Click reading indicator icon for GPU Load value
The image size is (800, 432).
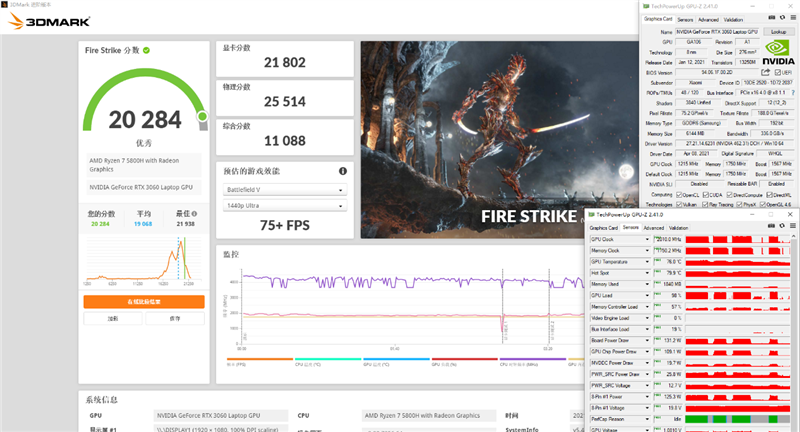coord(658,294)
